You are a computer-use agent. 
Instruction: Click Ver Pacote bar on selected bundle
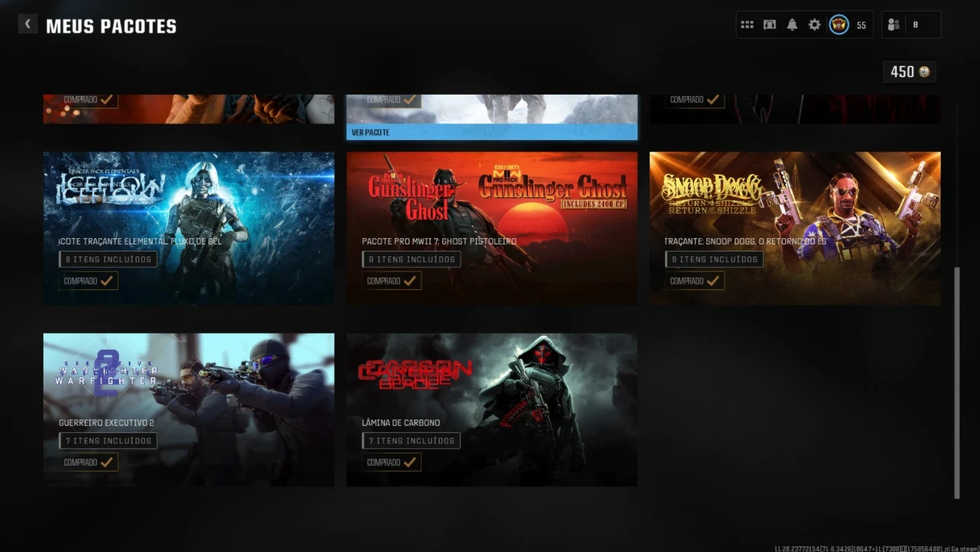click(x=491, y=132)
